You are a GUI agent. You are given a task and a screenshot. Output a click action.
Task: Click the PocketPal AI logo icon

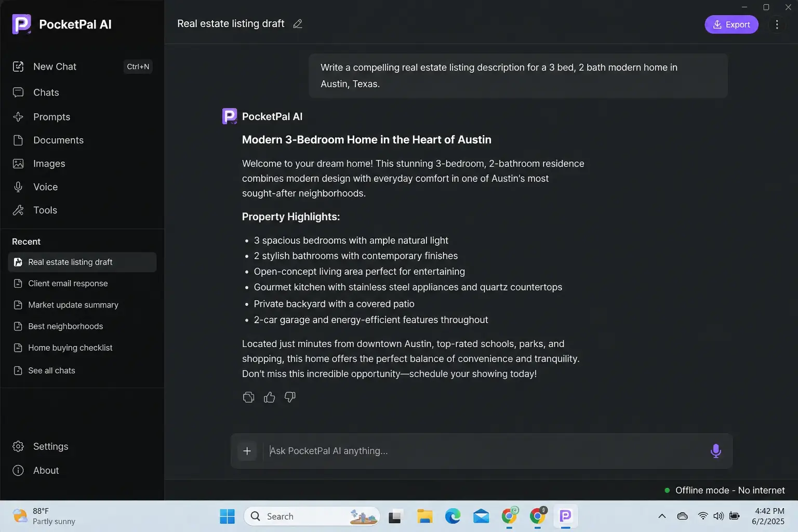[x=21, y=24]
